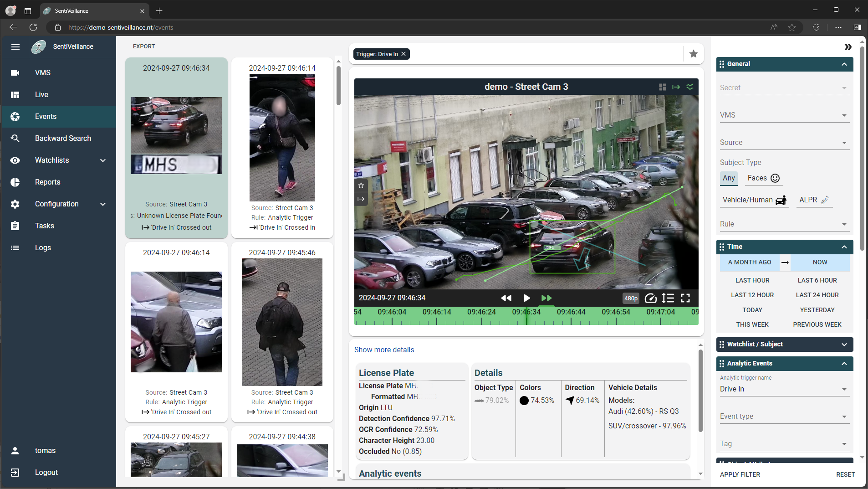This screenshot has height=489, width=868.
Task: Open the Secret dropdown
Action: 784,88
